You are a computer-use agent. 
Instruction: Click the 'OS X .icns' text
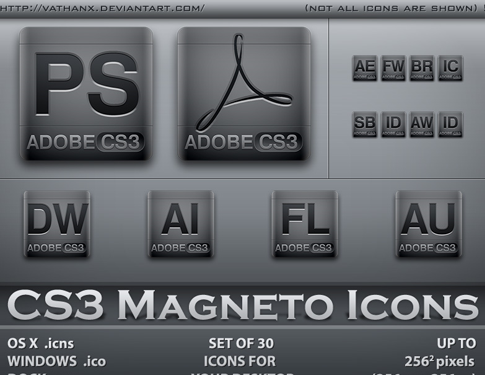click(x=40, y=343)
